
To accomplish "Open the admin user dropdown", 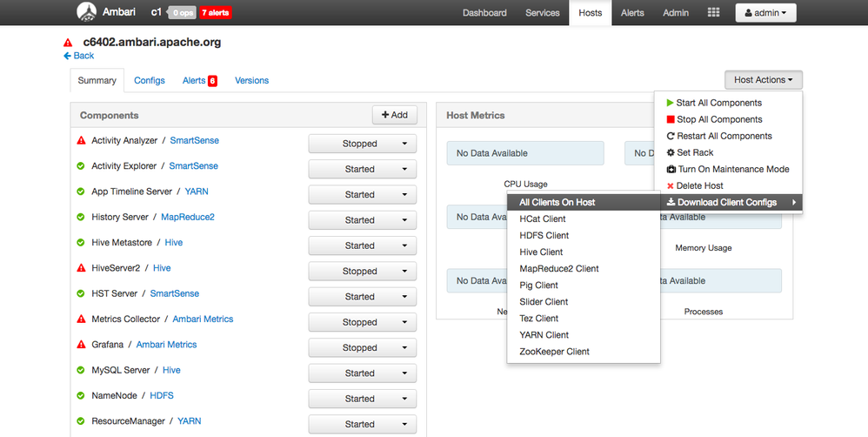I will tap(765, 13).
